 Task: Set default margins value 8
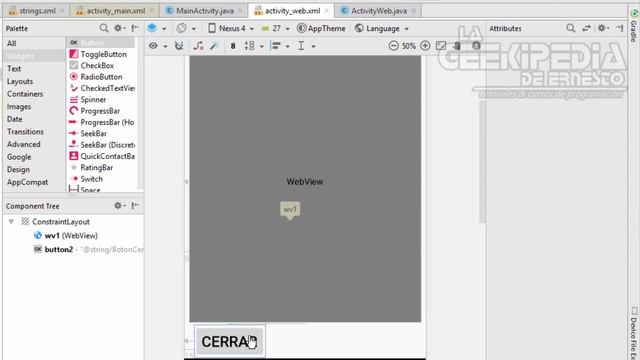(233, 46)
